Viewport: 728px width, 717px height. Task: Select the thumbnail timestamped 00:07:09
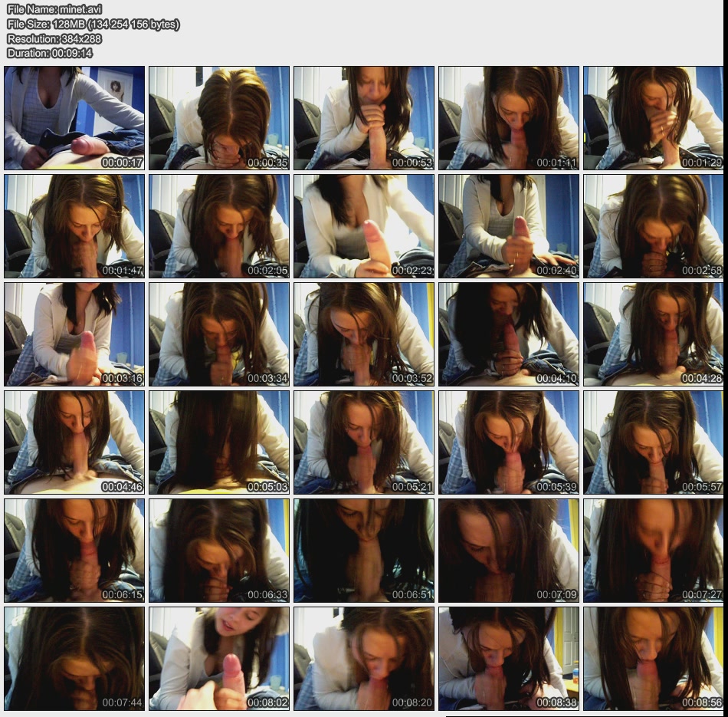509,551
